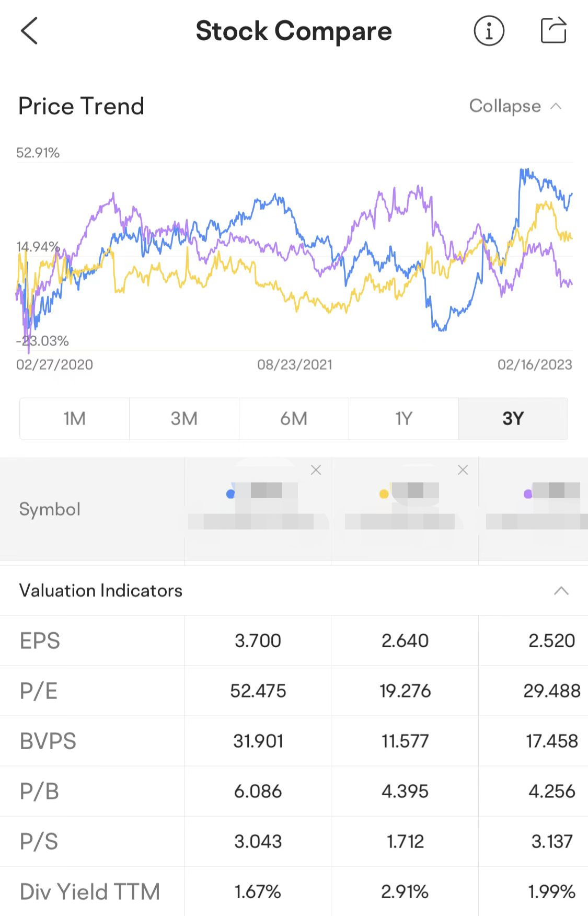588x916 pixels.
Task: Tap the back arrow icon
Action: (30, 31)
